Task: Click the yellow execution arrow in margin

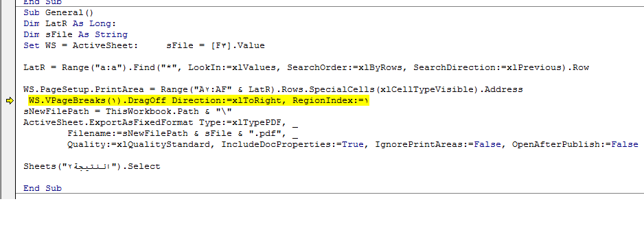Action: pyautogui.click(x=10, y=101)
